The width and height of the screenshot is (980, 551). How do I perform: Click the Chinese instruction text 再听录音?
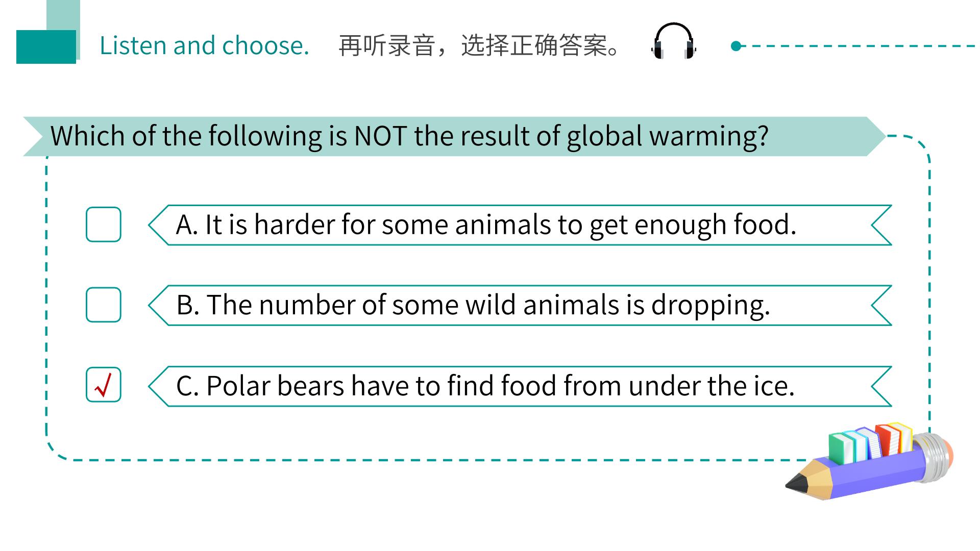coord(386,45)
